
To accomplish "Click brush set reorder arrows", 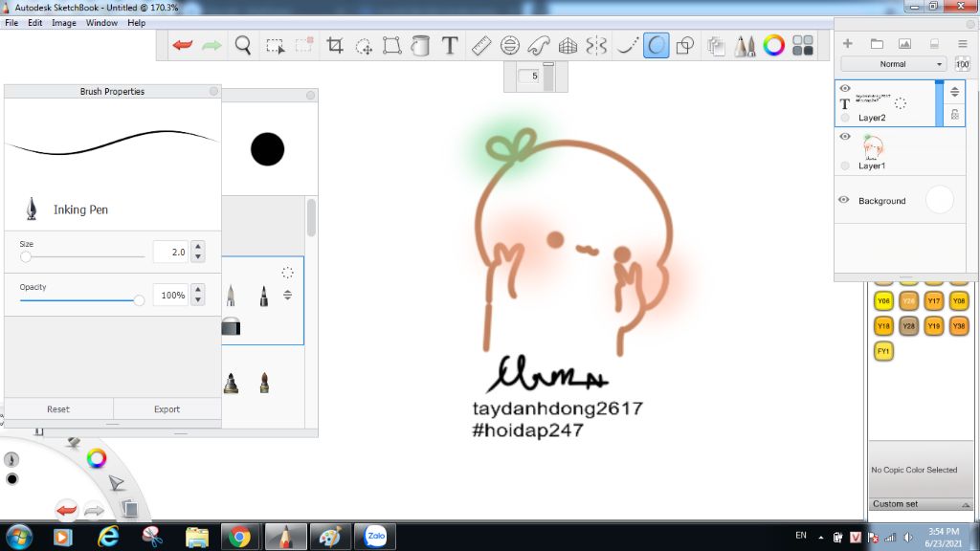I will tap(287, 295).
